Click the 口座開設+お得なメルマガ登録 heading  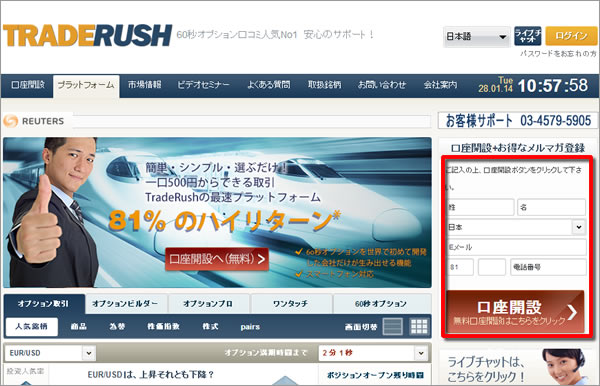pyautogui.click(x=518, y=148)
